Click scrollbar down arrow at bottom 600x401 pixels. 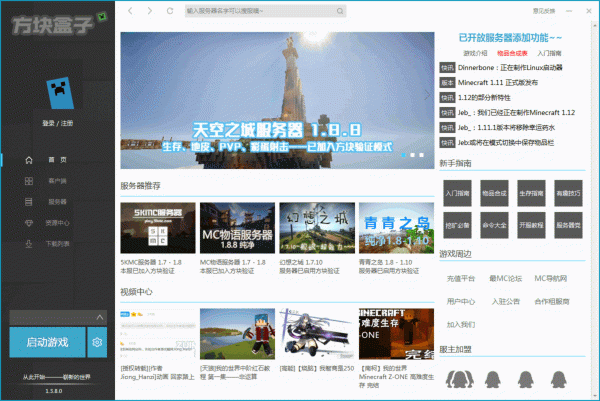(595, 395)
